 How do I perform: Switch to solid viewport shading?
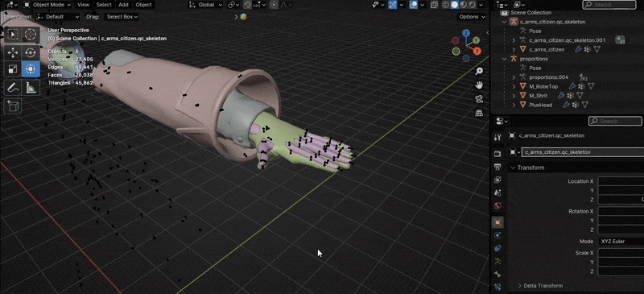[x=454, y=5]
